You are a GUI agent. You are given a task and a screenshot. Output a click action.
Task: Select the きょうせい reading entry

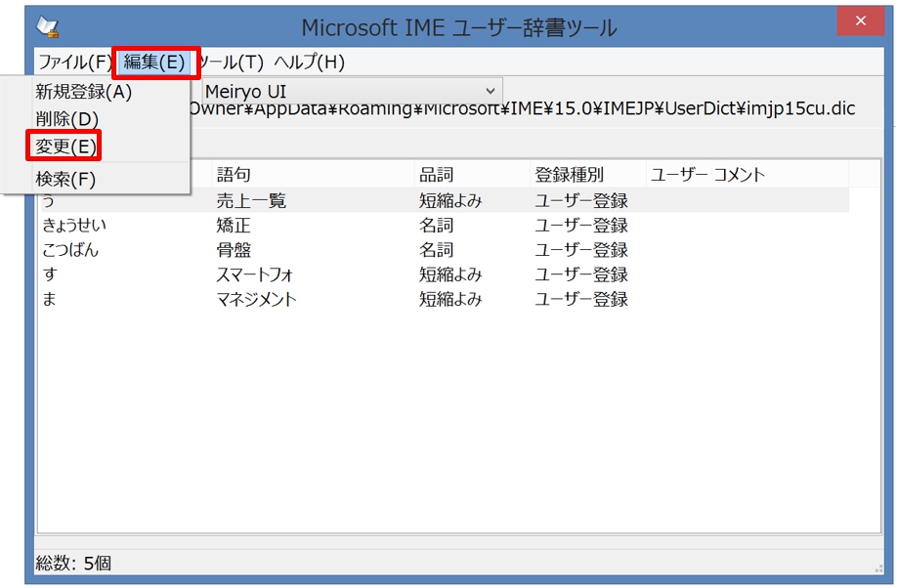pyautogui.click(x=74, y=225)
